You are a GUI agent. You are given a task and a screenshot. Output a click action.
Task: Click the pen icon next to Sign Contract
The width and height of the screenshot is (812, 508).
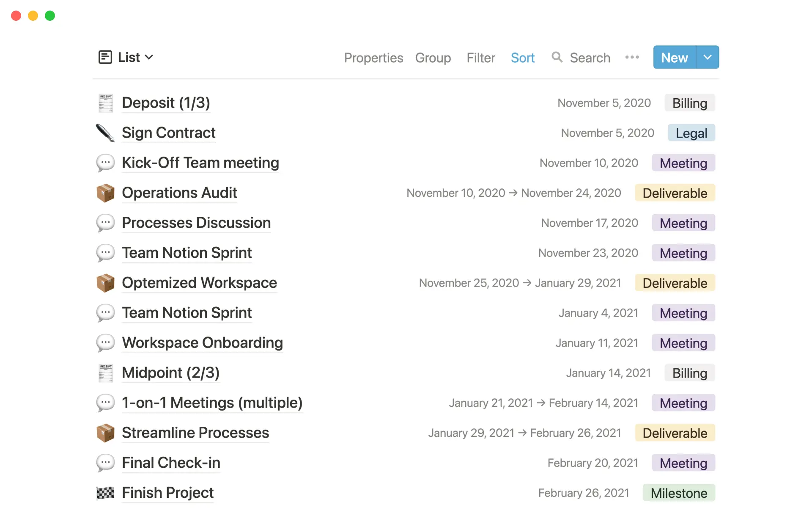point(106,133)
